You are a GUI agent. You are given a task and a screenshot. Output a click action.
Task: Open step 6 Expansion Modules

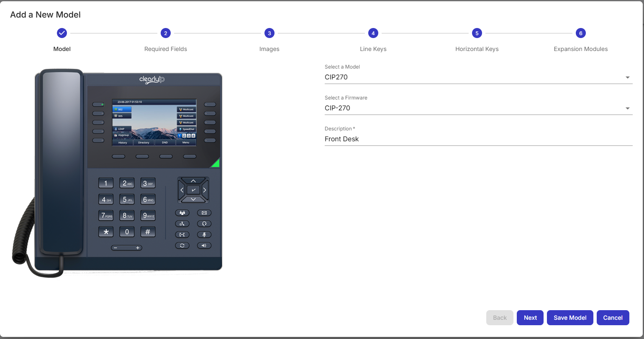pyautogui.click(x=581, y=33)
